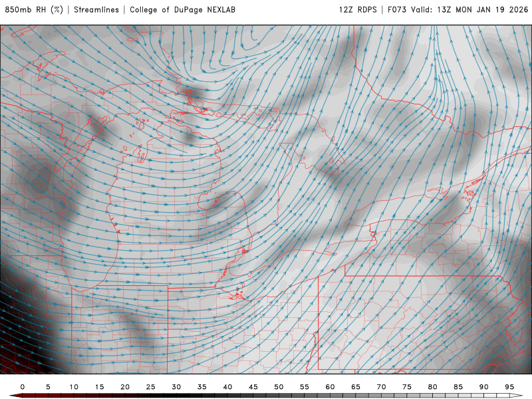The height and width of the screenshot is (399, 532).
Task: Click the "850mb RH (%)" title text
Action: click(x=34, y=9)
